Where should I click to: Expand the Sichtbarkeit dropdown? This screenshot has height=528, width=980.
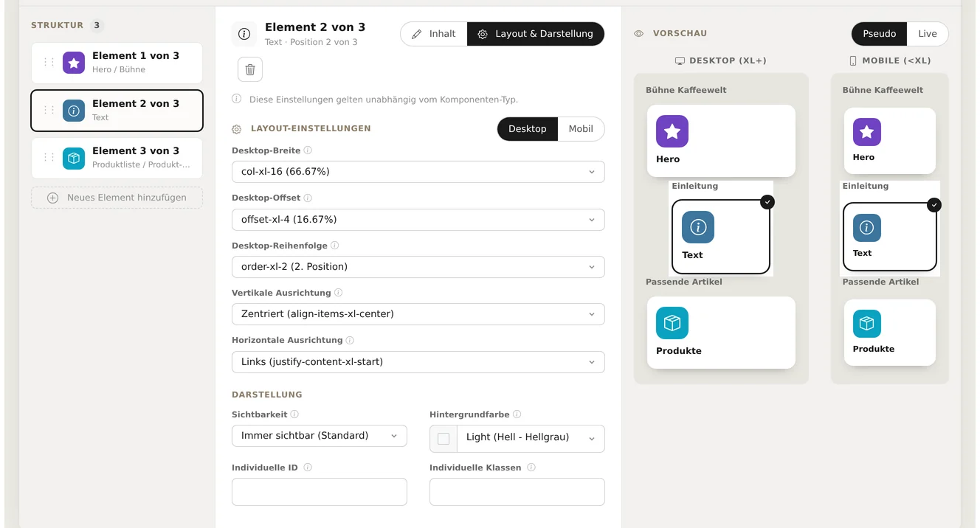pos(320,436)
